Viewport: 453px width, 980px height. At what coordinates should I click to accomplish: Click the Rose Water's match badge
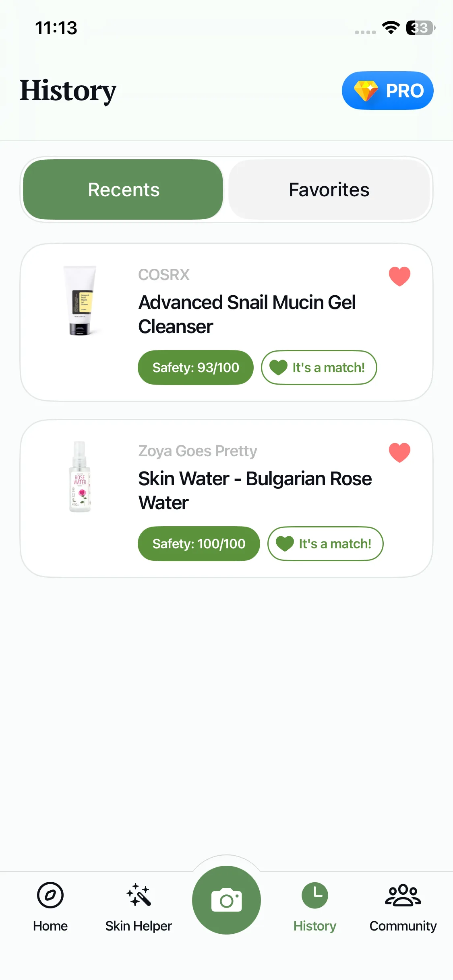(x=325, y=544)
